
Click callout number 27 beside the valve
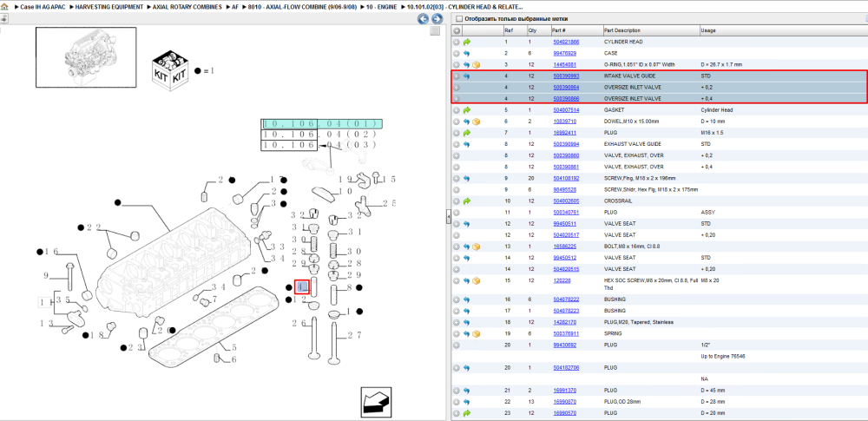pyautogui.click(x=354, y=334)
